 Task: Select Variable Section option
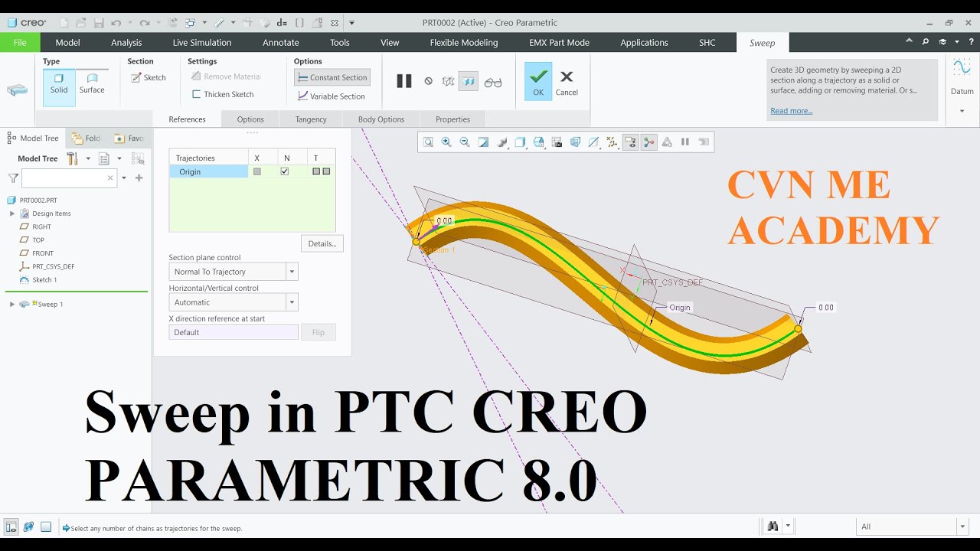click(332, 96)
